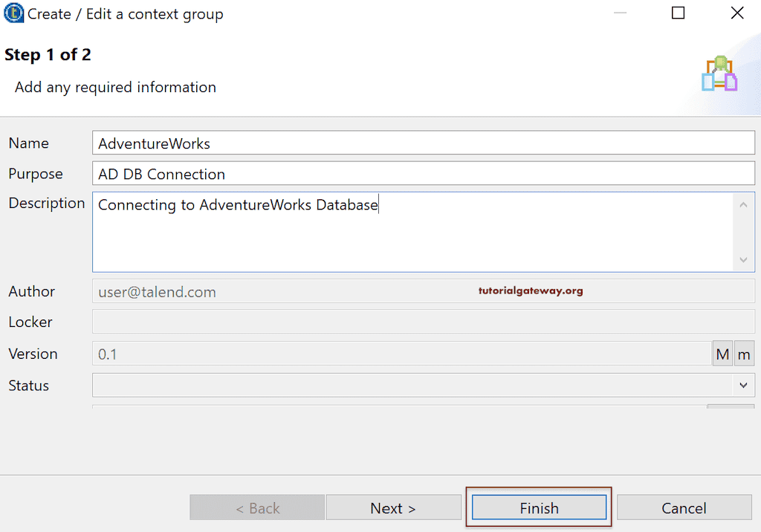Increment major version with the M button

point(722,354)
